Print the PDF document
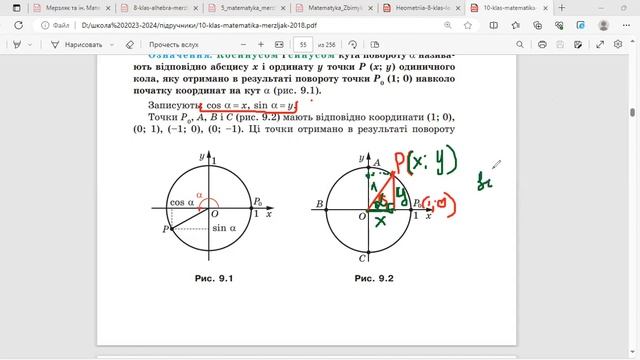This screenshot has height=360, width=640. click(542, 44)
